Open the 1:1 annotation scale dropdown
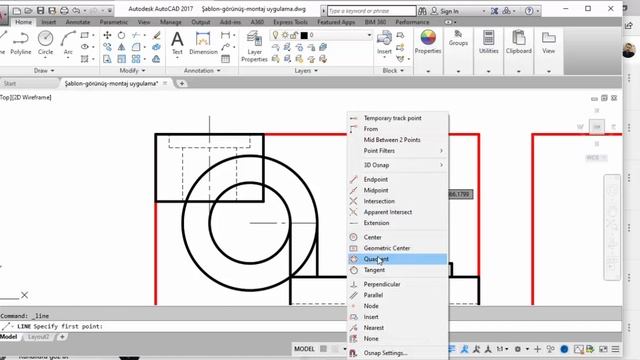This screenshot has width=640, height=360. (x=502, y=349)
